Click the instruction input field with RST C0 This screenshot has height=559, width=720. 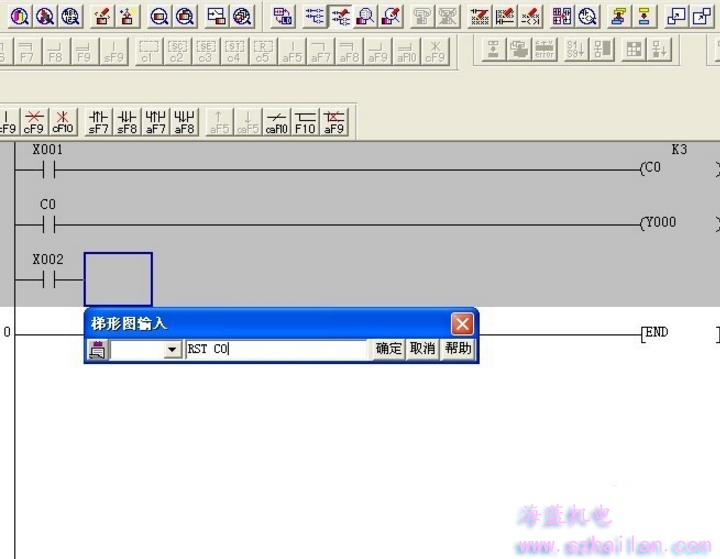[277, 349]
